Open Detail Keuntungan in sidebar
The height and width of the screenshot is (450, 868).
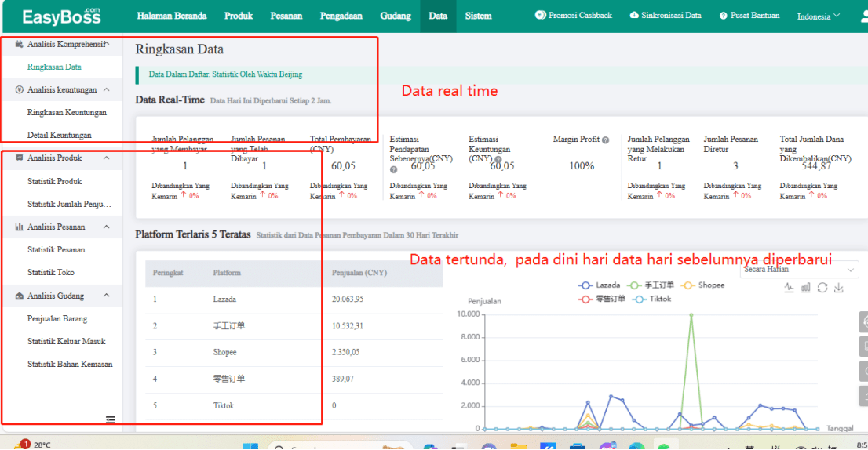coord(59,135)
